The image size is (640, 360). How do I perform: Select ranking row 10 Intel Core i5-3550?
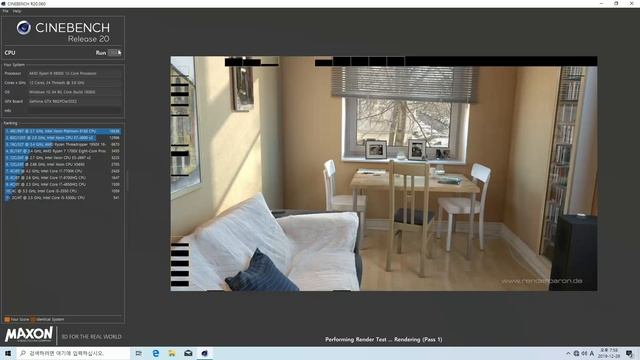pyautogui.click(x=63, y=191)
